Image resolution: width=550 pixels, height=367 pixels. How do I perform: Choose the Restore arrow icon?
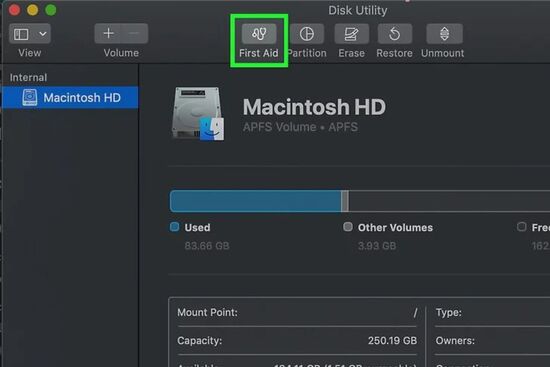tap(395, 34)
